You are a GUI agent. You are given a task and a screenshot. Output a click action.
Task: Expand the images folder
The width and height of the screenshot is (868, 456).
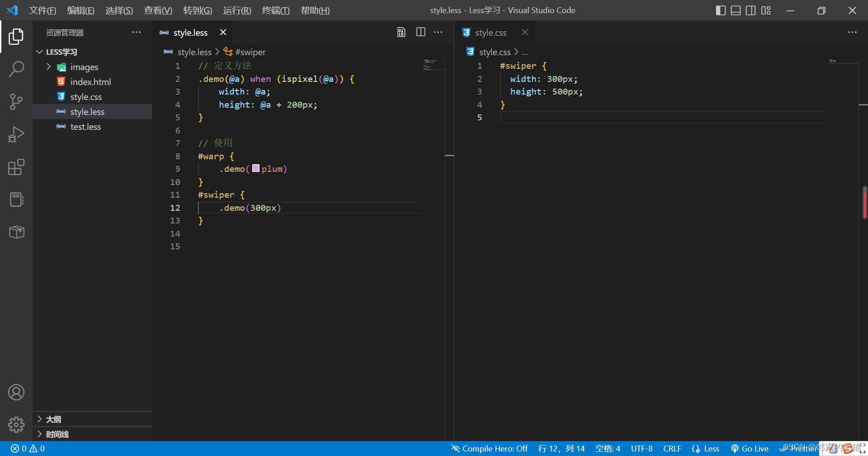point(92,67)
